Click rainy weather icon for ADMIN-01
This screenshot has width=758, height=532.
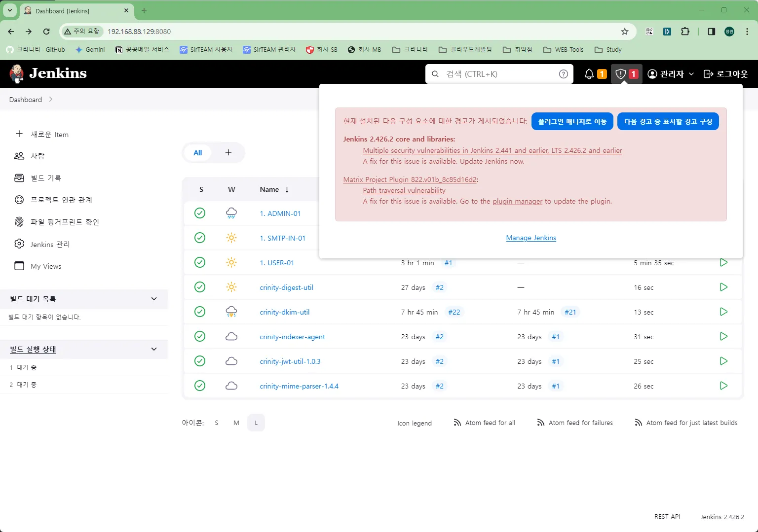click(x=231, y=213)
